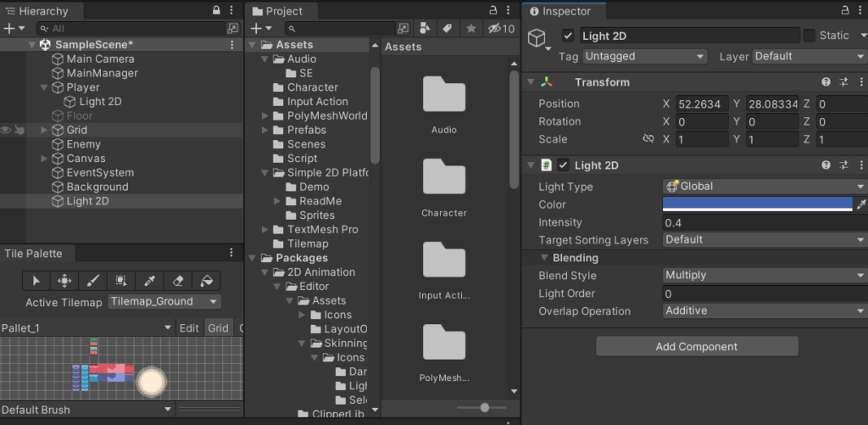Open the Light Type dropdown
This screenshot has width=868, height=425.
pyautogui.click(x=764, y=187)
